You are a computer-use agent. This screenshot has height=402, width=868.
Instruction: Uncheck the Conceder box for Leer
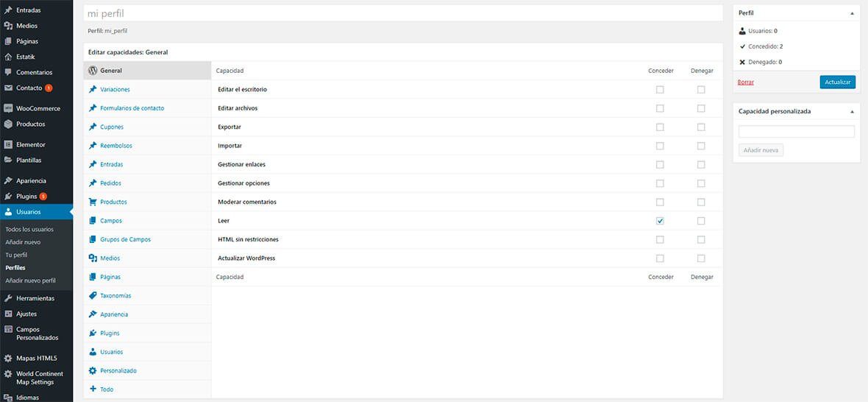(660, 221)
